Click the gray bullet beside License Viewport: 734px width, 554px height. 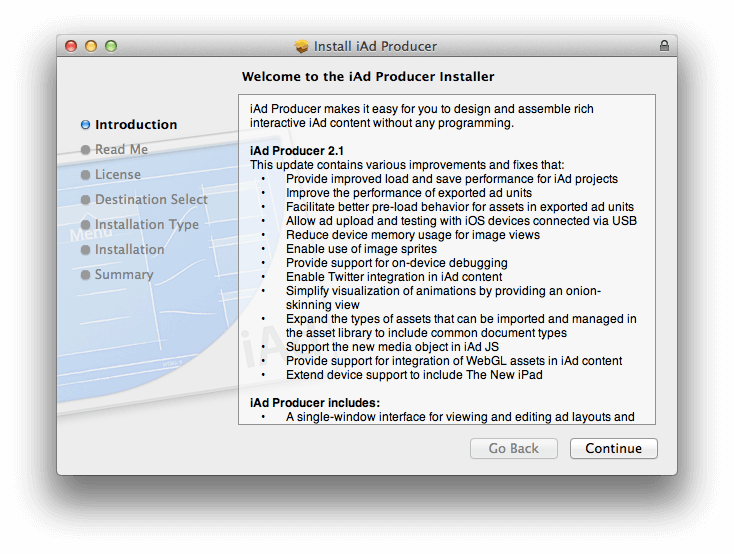(x=85, y=175)
